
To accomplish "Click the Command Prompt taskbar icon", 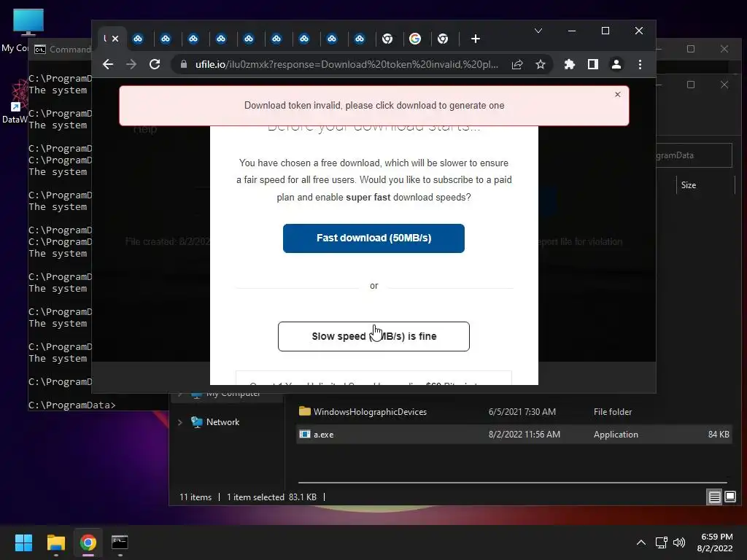I will (120, 542).
